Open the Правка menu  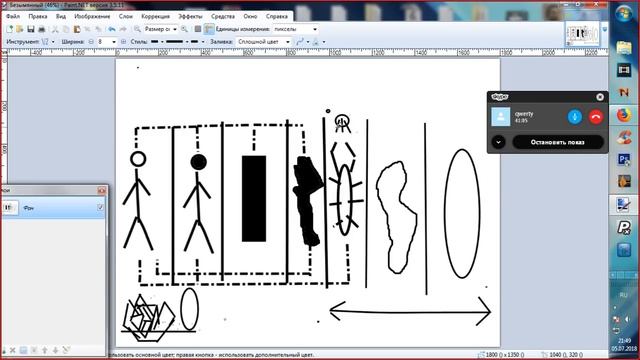tap(38, 16)
